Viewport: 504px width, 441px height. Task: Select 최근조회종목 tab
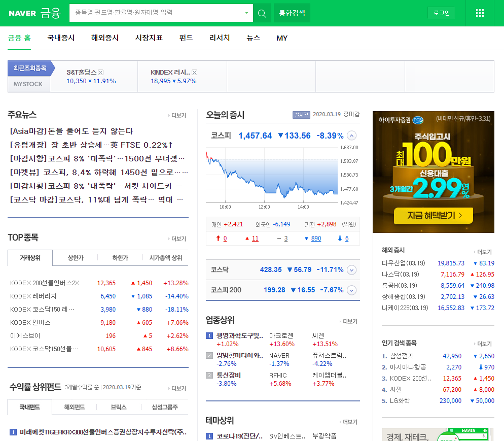tap(29, 68)
